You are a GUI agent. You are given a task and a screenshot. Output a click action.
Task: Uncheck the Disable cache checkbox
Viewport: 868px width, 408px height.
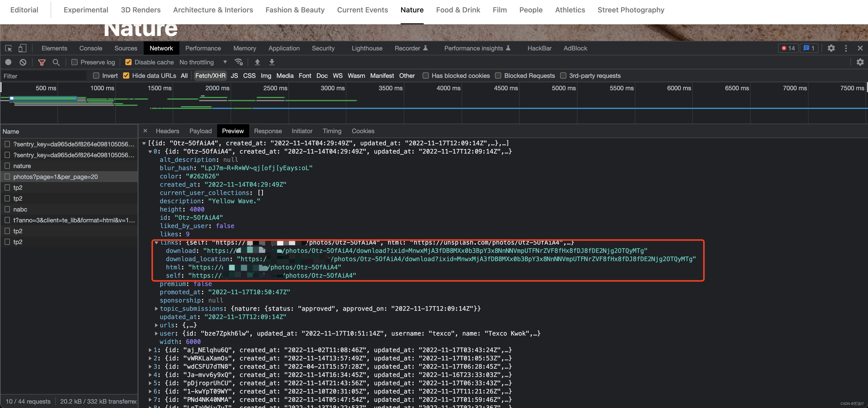click(128, 62)
